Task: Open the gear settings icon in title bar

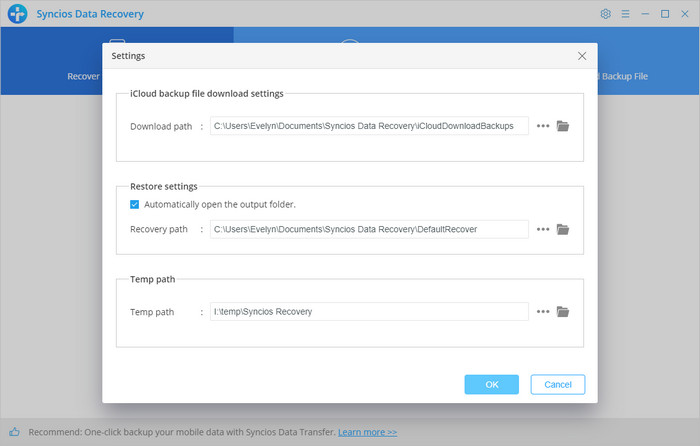Action: [605, 14]
